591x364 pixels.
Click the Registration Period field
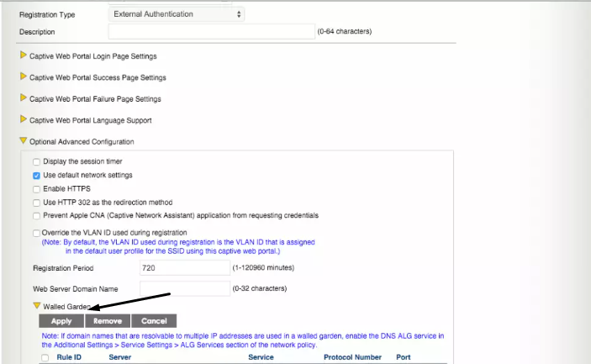(x=185, y=268)
